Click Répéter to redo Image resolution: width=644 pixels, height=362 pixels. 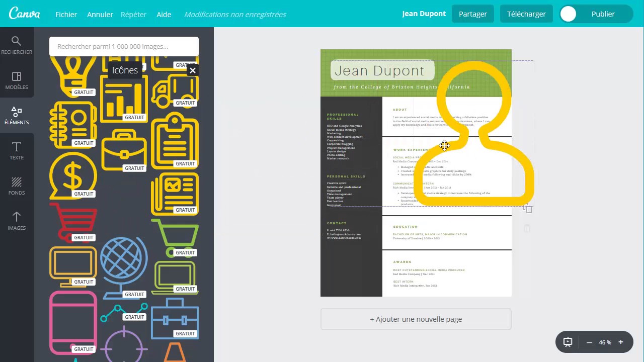(x=133, y=14)
